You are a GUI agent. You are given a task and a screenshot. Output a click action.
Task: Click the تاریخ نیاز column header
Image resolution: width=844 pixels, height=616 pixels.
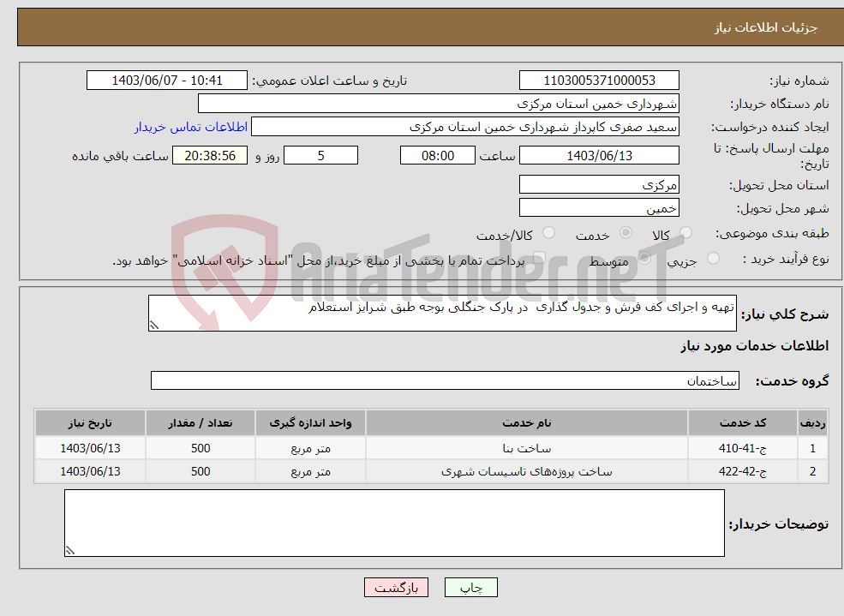point(91,423)
